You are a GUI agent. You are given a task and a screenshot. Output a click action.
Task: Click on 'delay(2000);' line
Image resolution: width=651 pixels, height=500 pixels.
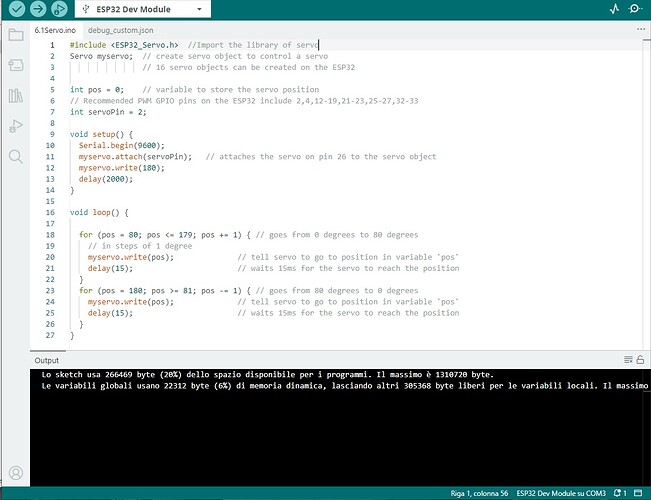[x=106, y=179]
